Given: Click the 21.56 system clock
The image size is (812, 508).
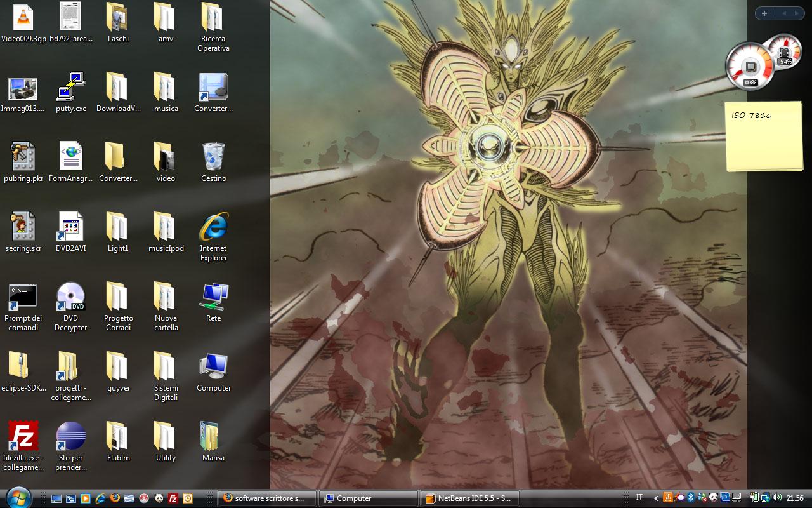Looking at the screenshot, I should [795, 498].
